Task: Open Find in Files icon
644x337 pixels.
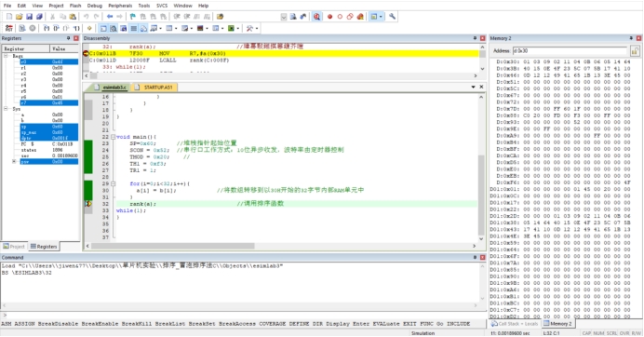Action: (x=221, y=17)
